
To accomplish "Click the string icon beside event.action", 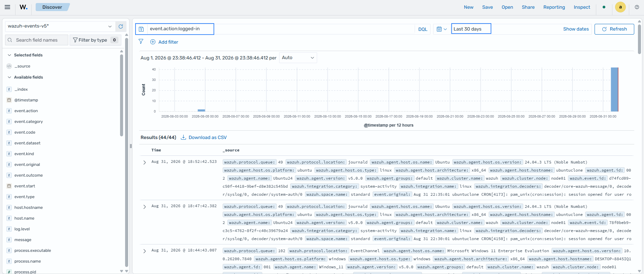I will (9, 111).
